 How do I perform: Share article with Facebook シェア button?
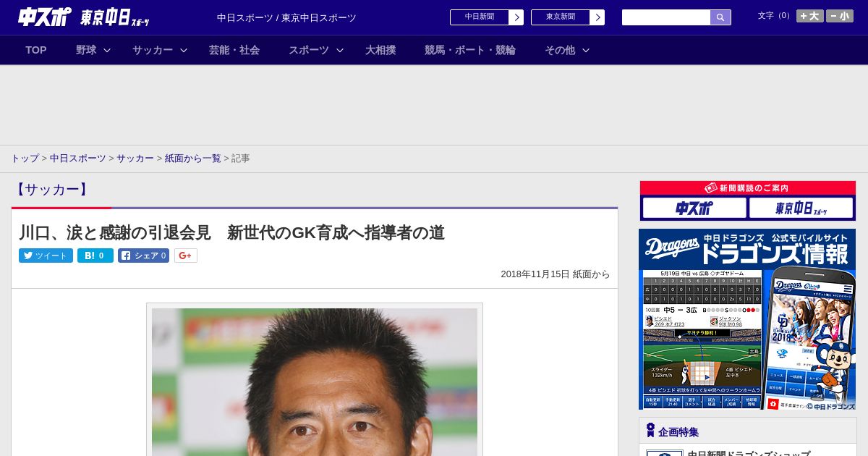pyautogui.click(x=143, y=256)
